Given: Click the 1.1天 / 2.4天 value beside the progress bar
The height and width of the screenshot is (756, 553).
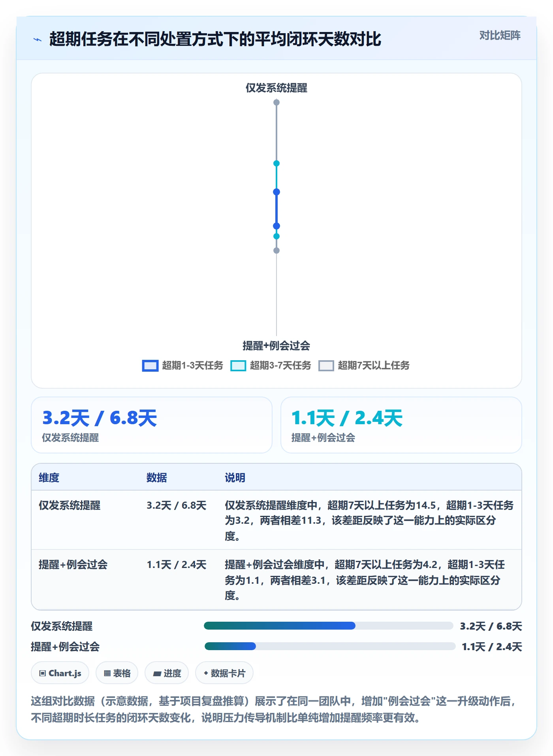Looking at the screenshot, I should click(492, 647).
